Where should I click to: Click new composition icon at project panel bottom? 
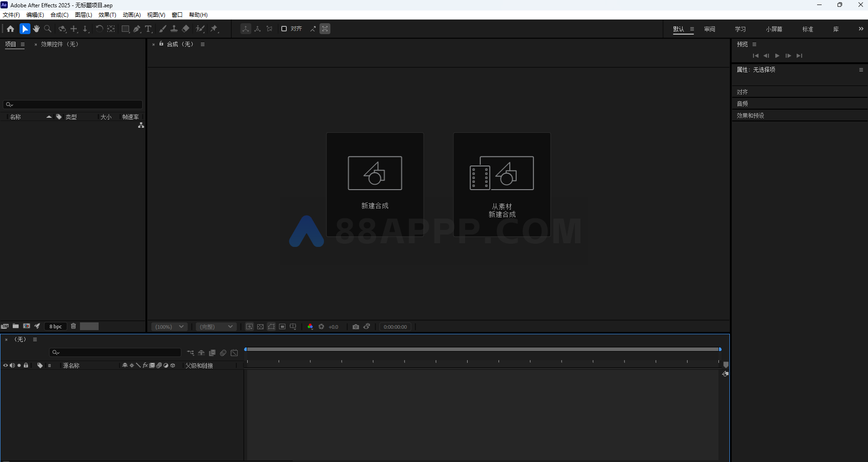click(x=27, y=326)
